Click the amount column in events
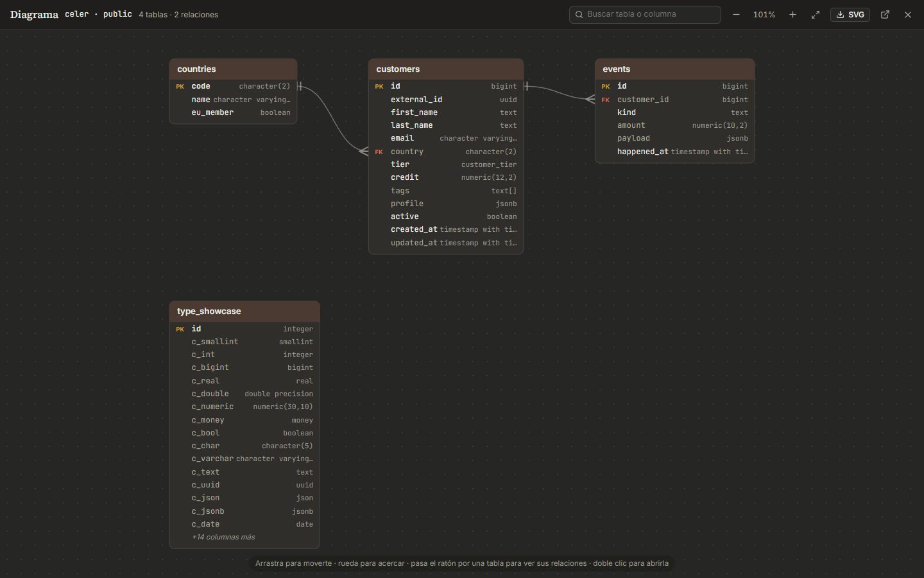924x578 pixels. pos(675,125)
